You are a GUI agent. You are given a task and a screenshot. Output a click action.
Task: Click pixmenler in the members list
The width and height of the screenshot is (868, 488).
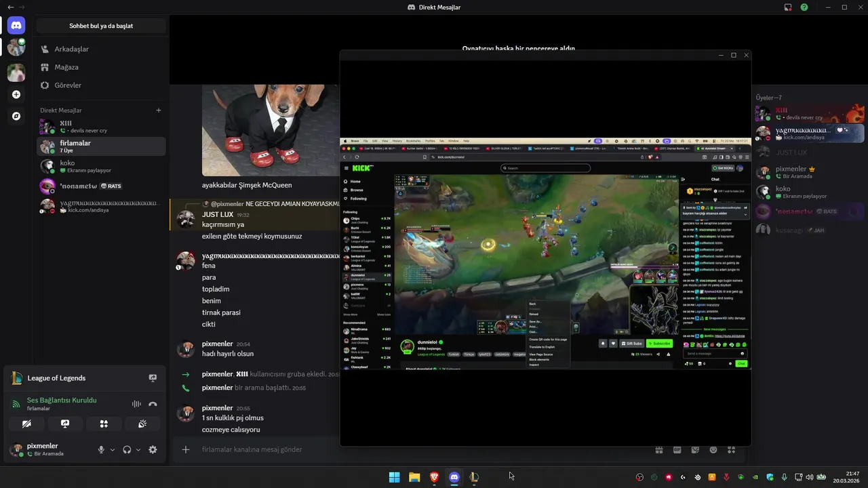810,171
